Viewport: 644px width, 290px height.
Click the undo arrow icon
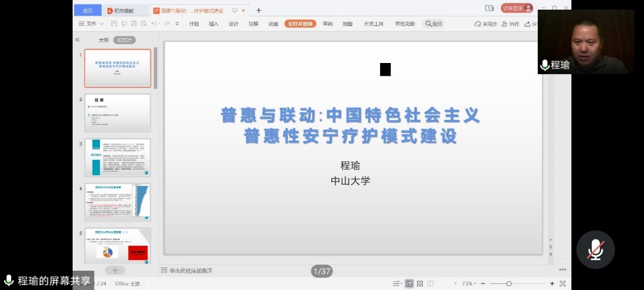pyautogui.click(x=154, y=24)
